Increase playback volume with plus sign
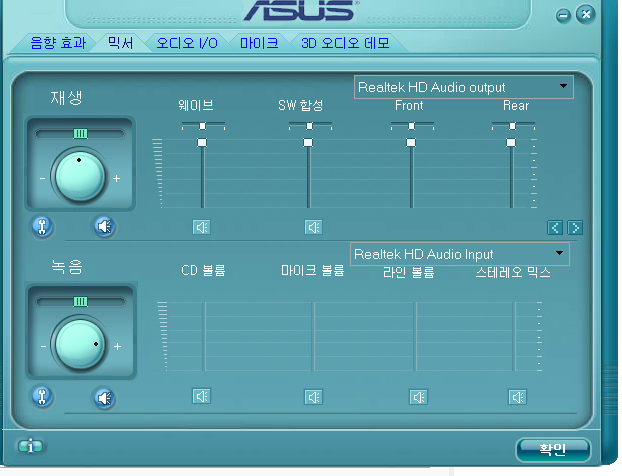Screen dimensions: 622x476 [117, 179]
